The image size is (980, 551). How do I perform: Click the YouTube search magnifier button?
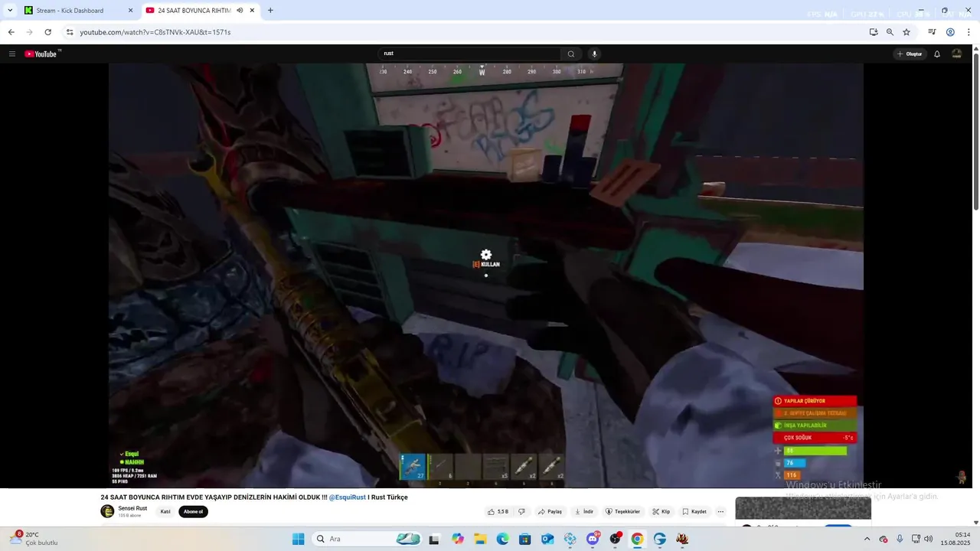570,54
